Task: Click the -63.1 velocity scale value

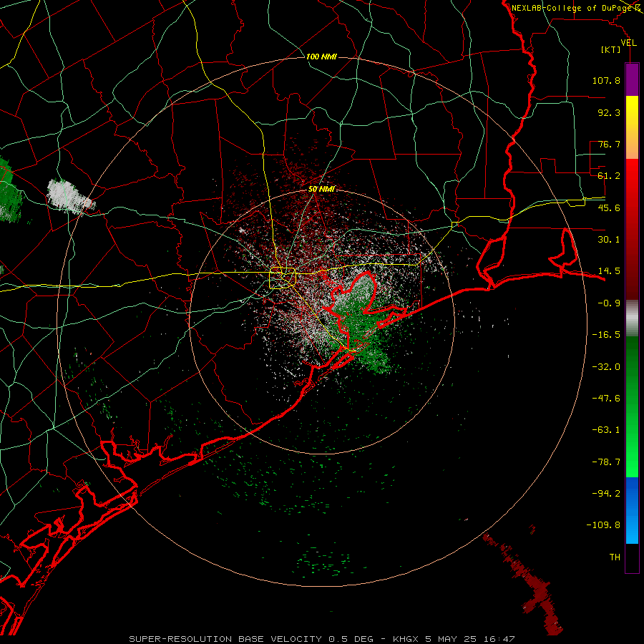Action: click(x=606, y=430)
